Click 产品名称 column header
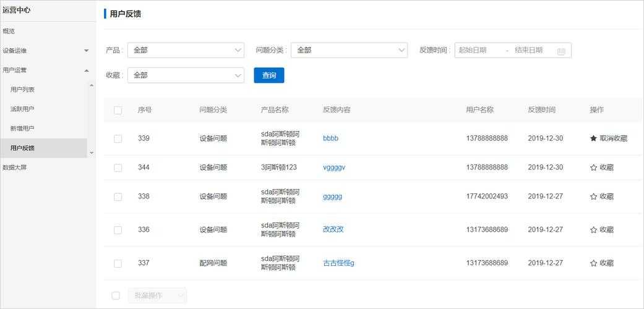Viewport: 644px width, 309px height. (x=275, y=110)
